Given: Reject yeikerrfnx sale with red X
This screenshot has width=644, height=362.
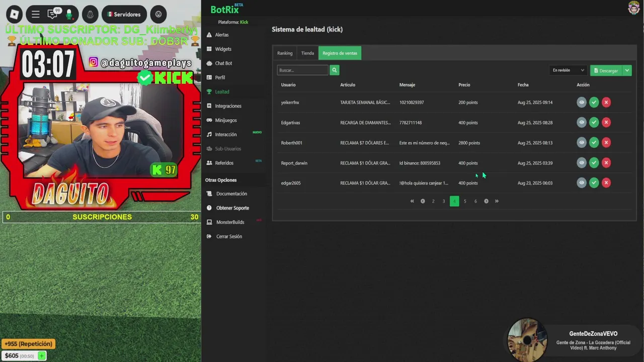Looking at the screenshot, I should pyautogui.click(x=606, y=102).
